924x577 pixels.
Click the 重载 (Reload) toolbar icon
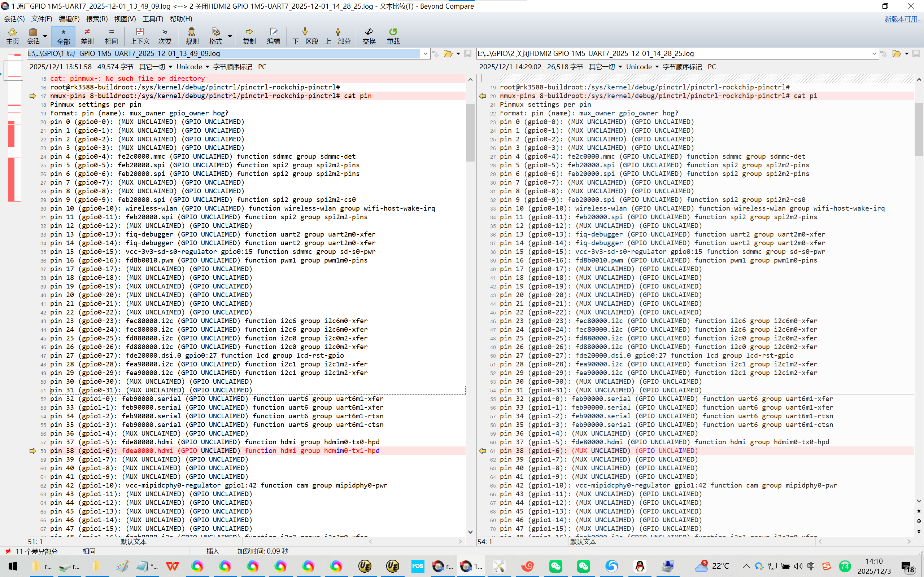393,36
